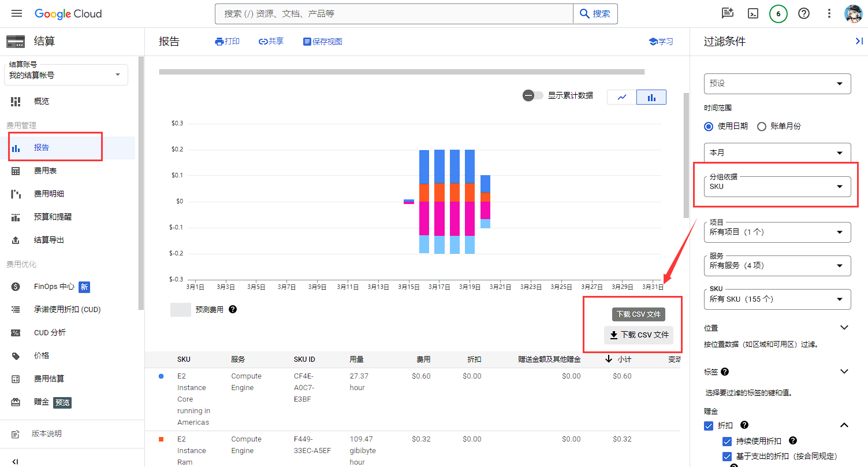Viewport: 868px width, 467px height.
Task: Click the Google Cloud logo
Action: [x=68, y=13]
